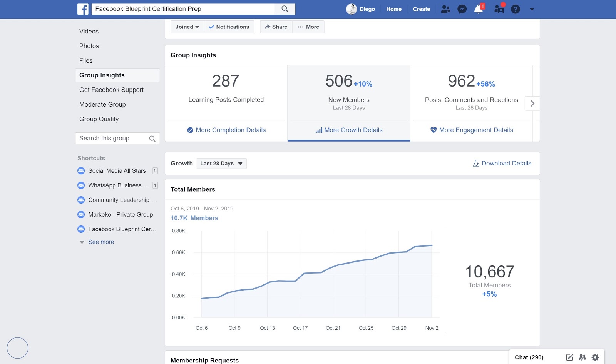Select Group Insights in the sidebar
Image resolution: width=616 pixels, height=364 pixels.
[117, 75]
